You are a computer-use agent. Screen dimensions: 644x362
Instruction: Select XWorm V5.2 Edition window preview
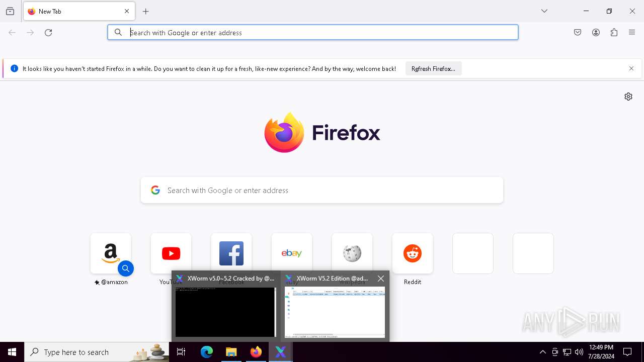[x=335, y=306]
